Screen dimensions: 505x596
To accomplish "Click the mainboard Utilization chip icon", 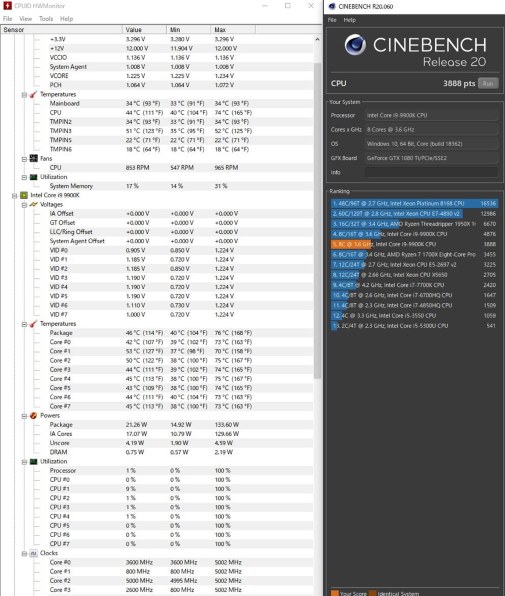I will [33, 177].
